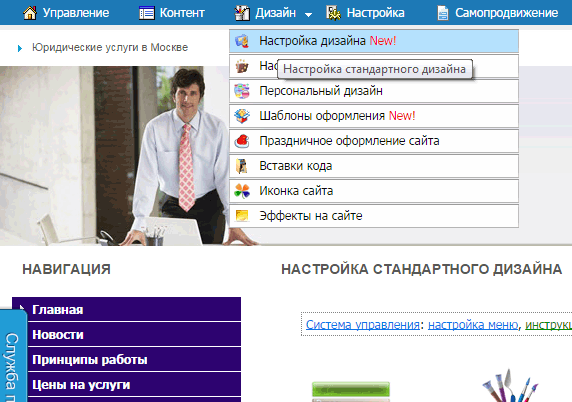572x402 pixels.
Task: Click the Настройка дизайна New! item icon
Action: pos(242,41)
